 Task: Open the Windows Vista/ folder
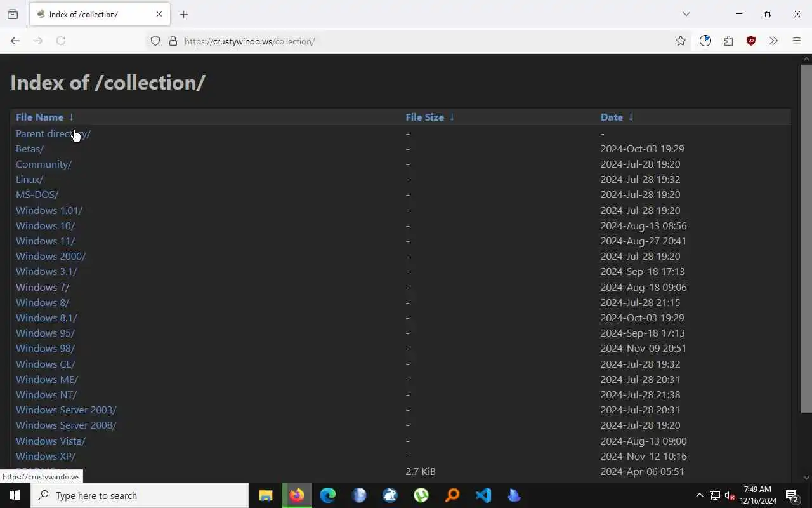51,441
